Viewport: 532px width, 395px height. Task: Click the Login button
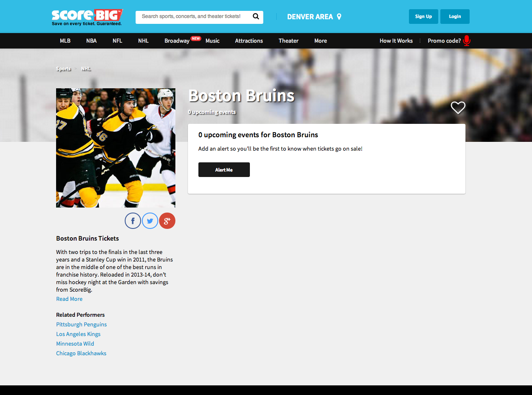point(455,17)
